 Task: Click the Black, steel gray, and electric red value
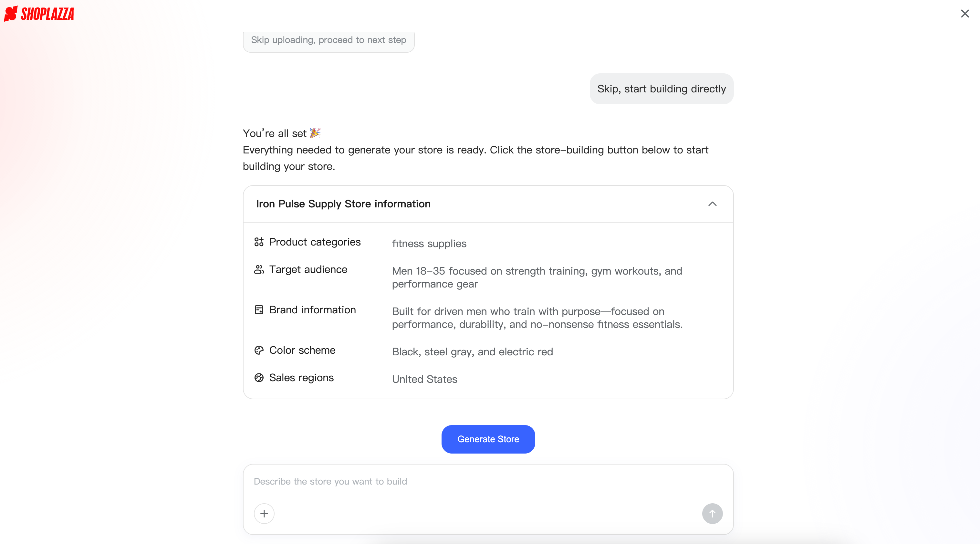pos(472,352)
